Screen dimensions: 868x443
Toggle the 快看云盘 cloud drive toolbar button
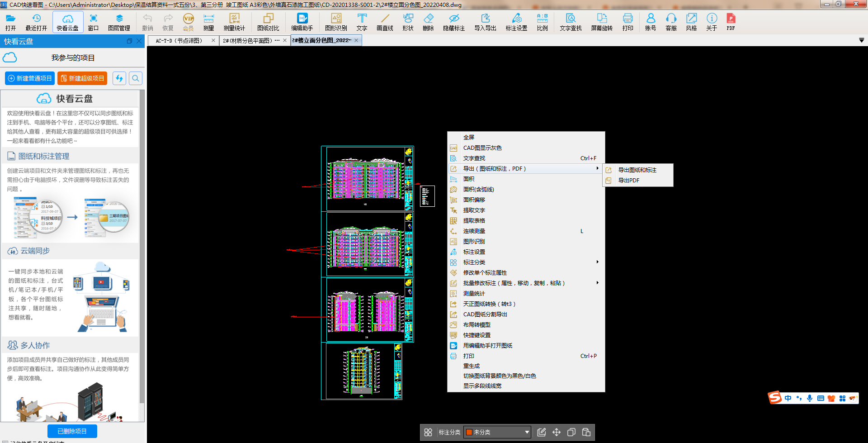coord(68,22)
